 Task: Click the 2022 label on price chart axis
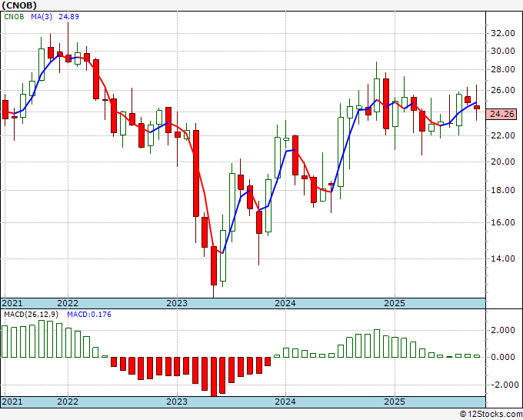point(68,303)
